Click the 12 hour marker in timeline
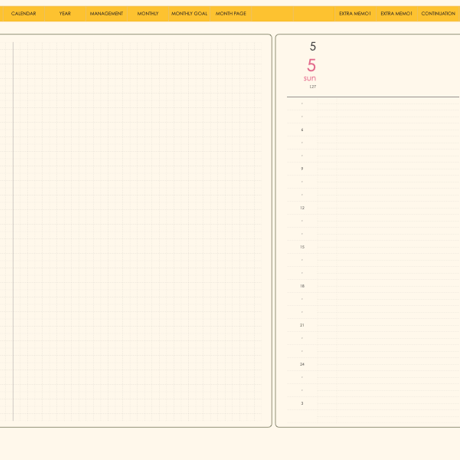 tap(302, 208)
